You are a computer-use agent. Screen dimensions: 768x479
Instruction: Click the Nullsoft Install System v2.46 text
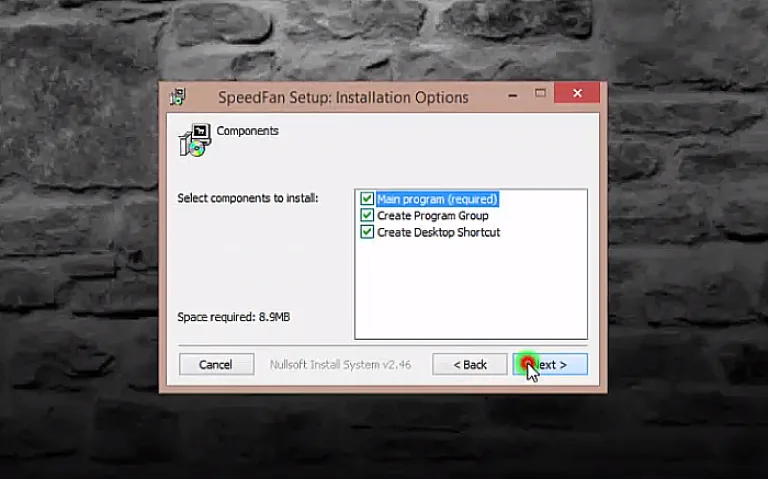click(340, 364)
